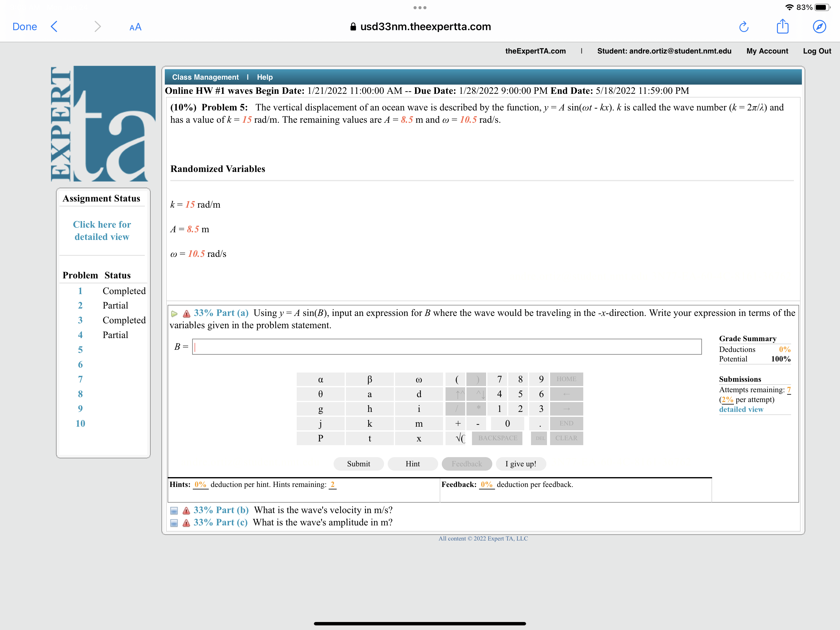Click the HOME key on the keypad
The height and width of the screenshot is (630, 840).
tap(566, 379)
